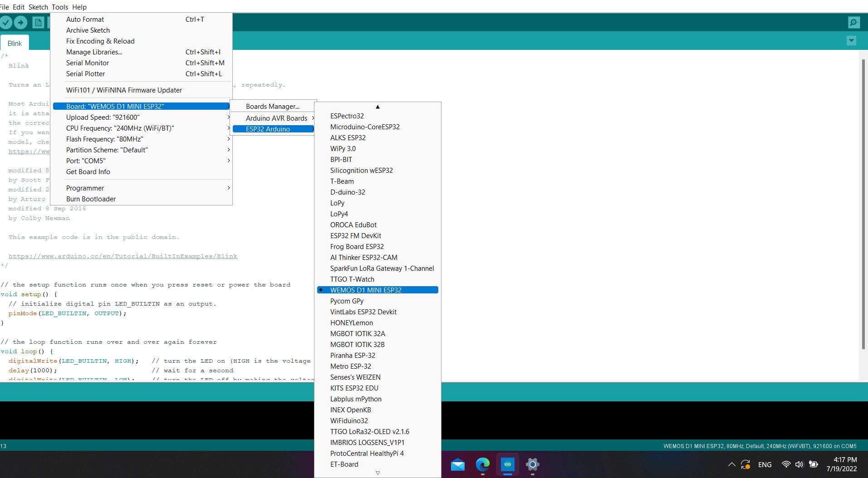The width and height of the screenshot is (868, 478).
Task: Open the Help menu
Action: [x=79, y=7]
